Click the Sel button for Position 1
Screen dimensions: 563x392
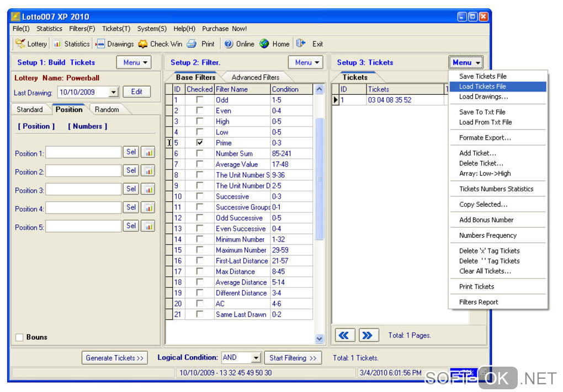coord(131,152)
